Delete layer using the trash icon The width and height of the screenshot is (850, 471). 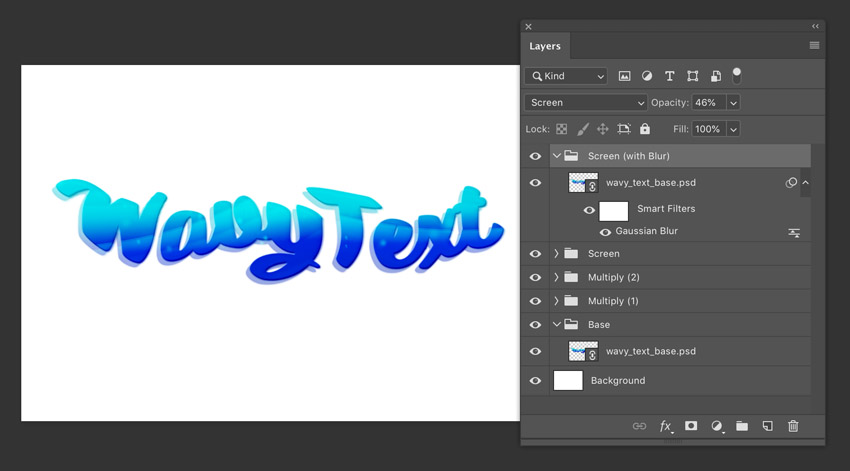[793, 426]
